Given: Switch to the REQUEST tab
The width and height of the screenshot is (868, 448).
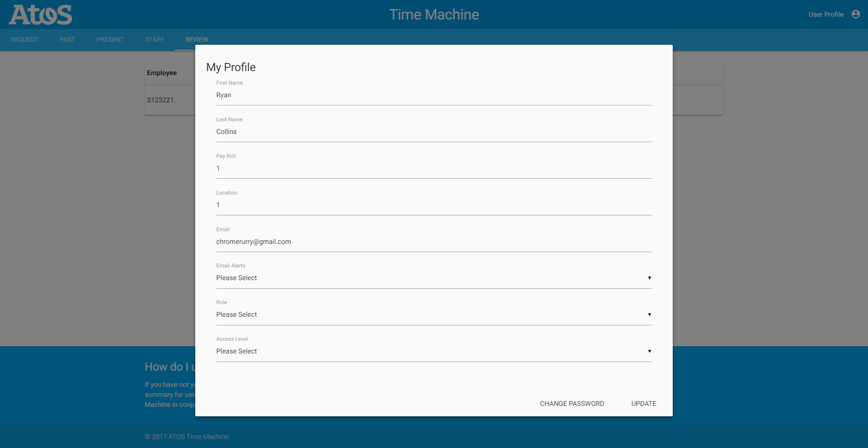Looking at the screenshot, I should pos(24,40).
